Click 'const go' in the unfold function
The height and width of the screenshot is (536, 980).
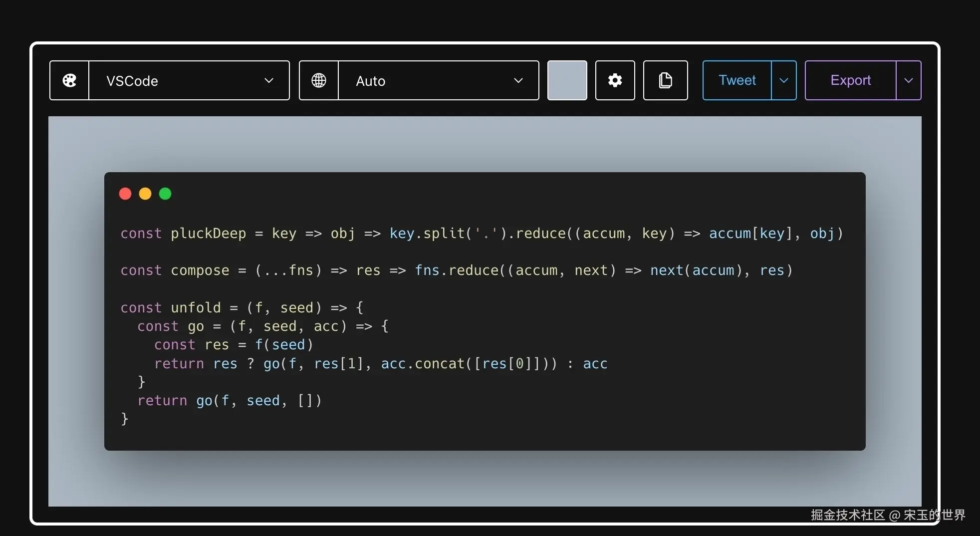[171, 326]
